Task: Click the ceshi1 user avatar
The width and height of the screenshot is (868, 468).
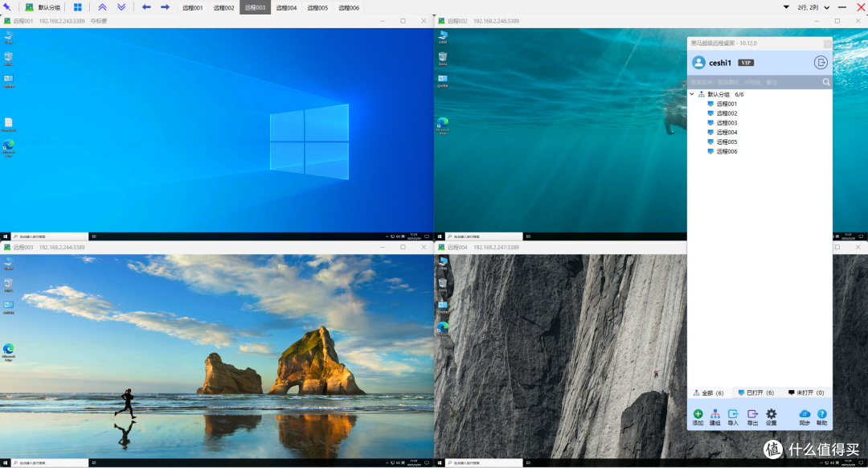Action: coord(698,63)
